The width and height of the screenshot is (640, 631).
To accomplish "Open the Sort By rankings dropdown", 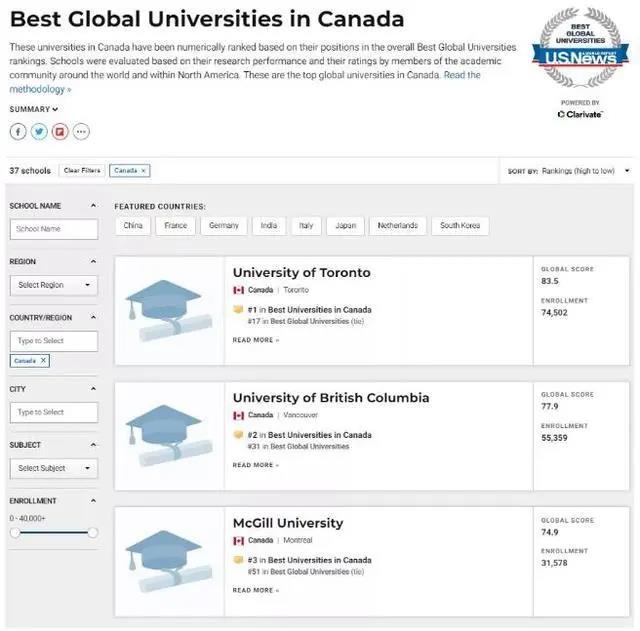I will [569, 171].
